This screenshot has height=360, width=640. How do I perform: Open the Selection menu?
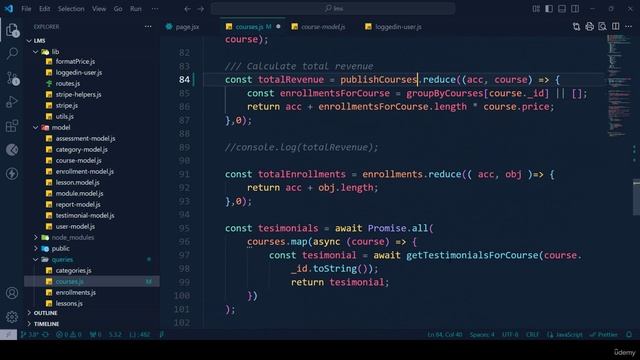(x=71, y=9)
